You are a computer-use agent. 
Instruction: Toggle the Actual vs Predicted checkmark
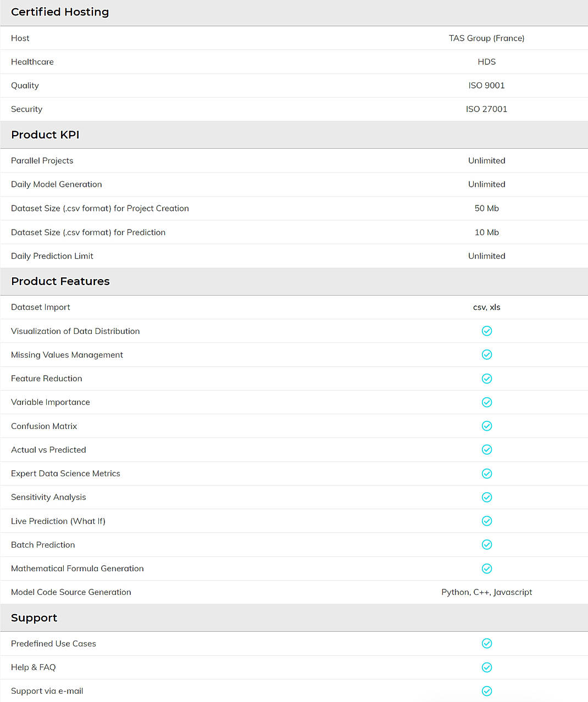tap(487, 449)
